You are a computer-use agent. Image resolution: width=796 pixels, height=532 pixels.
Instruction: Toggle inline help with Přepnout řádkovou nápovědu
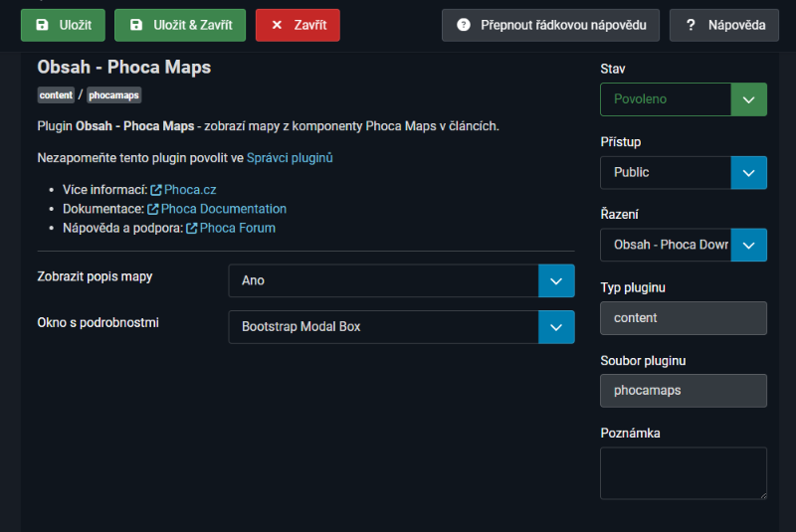[550, 25]
